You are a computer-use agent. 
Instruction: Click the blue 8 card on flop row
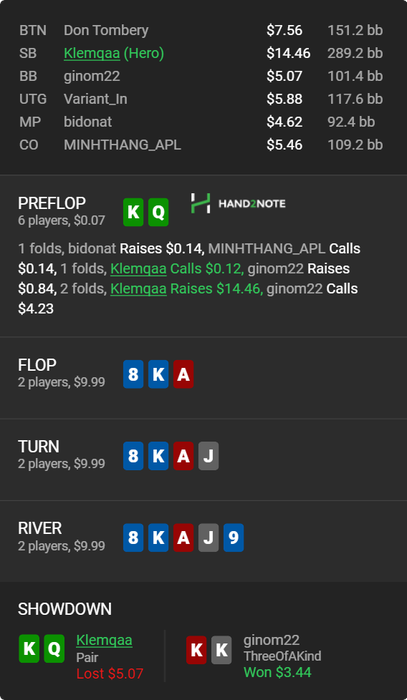(x=133, y=374)
